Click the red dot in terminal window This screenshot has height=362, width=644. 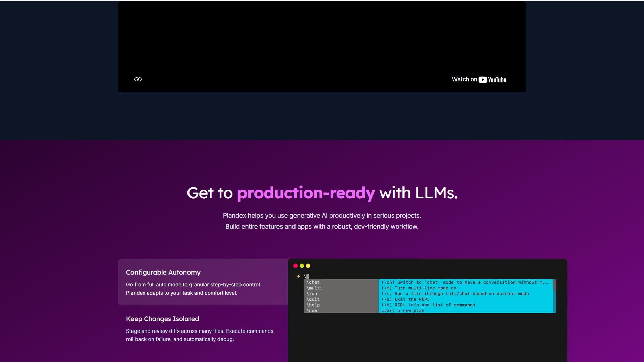pos(296,266)
